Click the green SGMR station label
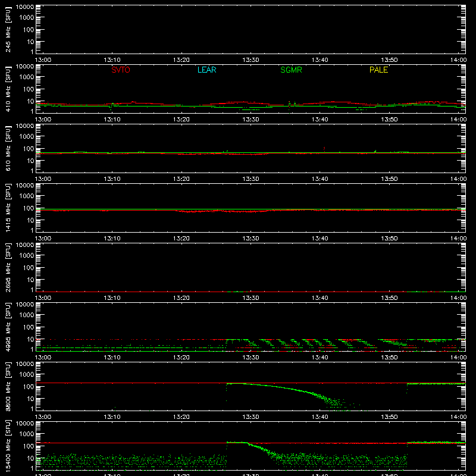 coord(291,70)
